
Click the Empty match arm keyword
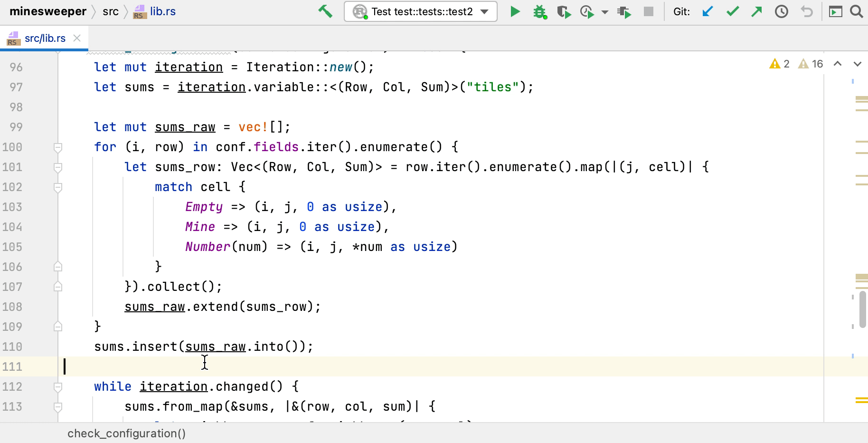coord(204,207)
